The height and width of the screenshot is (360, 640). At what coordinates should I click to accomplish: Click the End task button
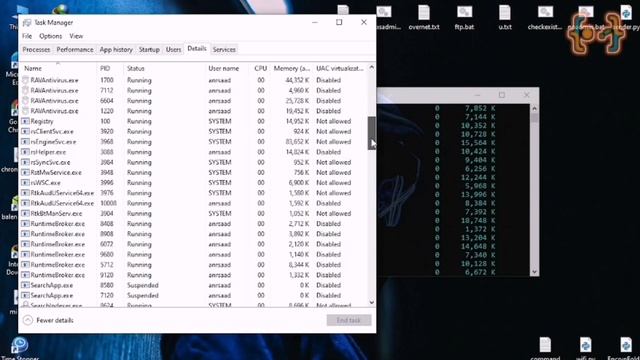[349, 320]
